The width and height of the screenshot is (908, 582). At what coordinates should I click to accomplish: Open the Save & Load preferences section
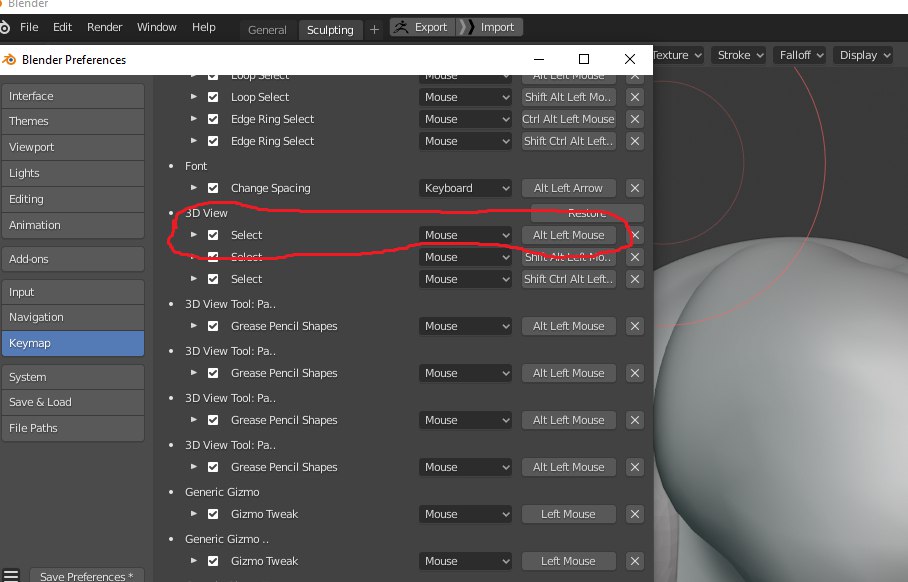pos(73,402)
